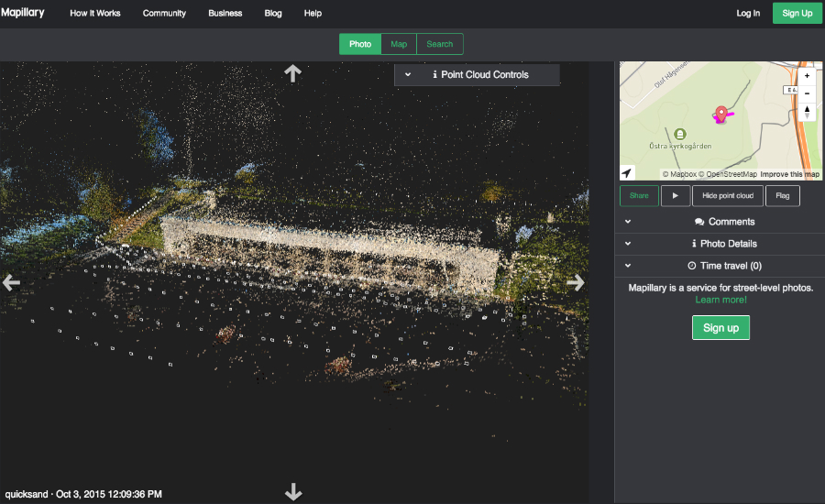
Task: Open the Time travel (0) heading
Action: [x=724, y=266]
